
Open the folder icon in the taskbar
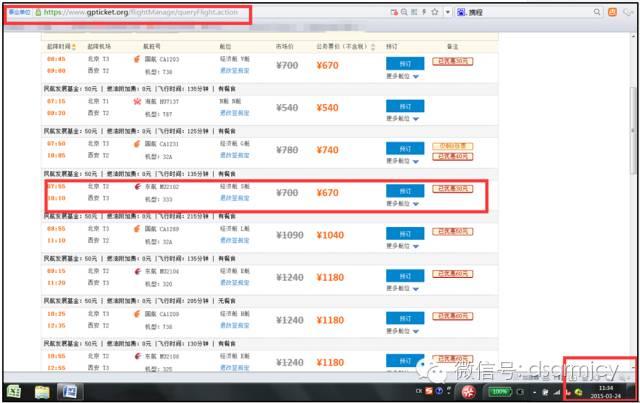pyautogui.click(x=43, y=391)
